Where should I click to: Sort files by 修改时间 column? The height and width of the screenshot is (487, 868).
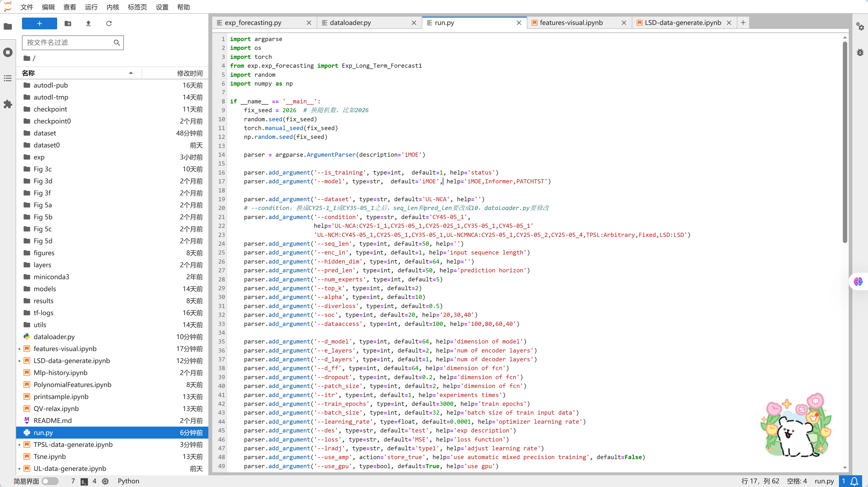(x=190, y=73)
